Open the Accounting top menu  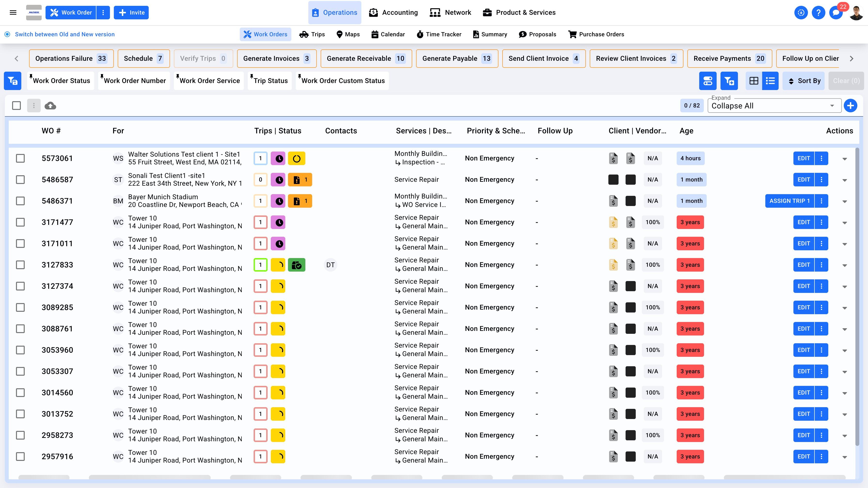point(393,12)
